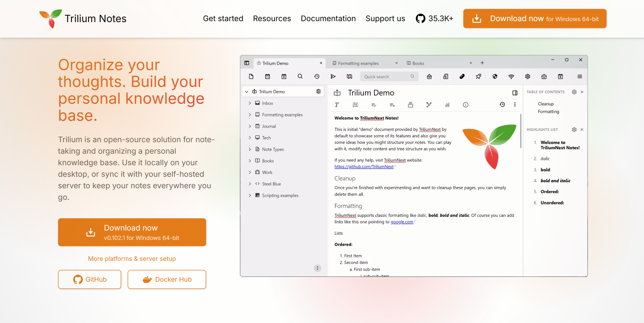
Task: Click the wifi sync status icon
Action: click(x=511, y=77)
